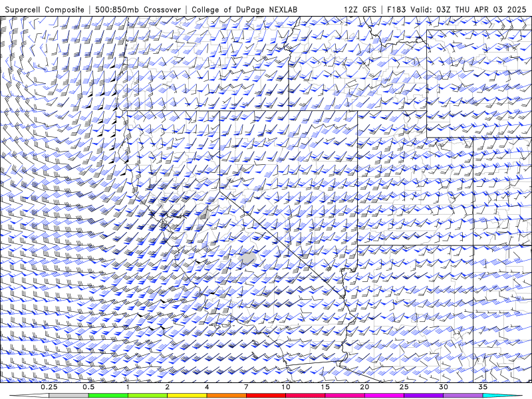Click the legend value 2

tap(168, 387)
